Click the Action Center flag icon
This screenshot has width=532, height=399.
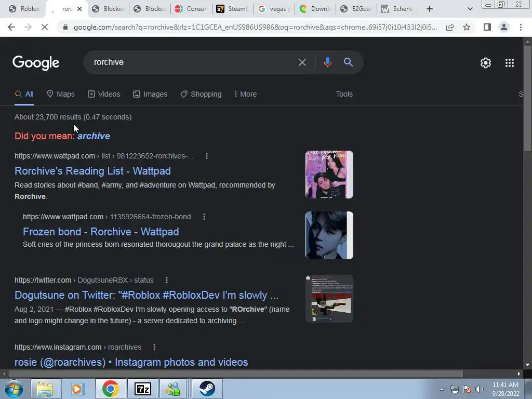(x=467, y=389)
